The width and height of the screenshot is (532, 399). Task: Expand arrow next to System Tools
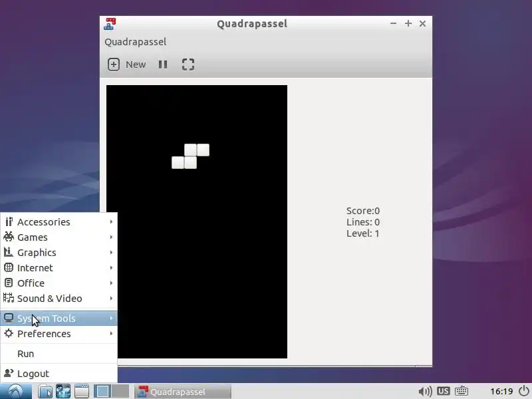(x=111, y=319)
